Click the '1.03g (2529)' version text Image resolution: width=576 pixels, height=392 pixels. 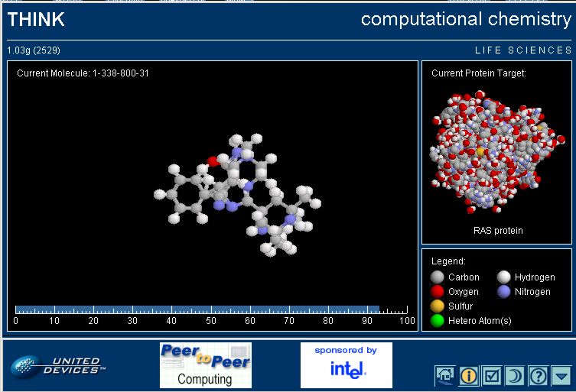tap(34, 50)
